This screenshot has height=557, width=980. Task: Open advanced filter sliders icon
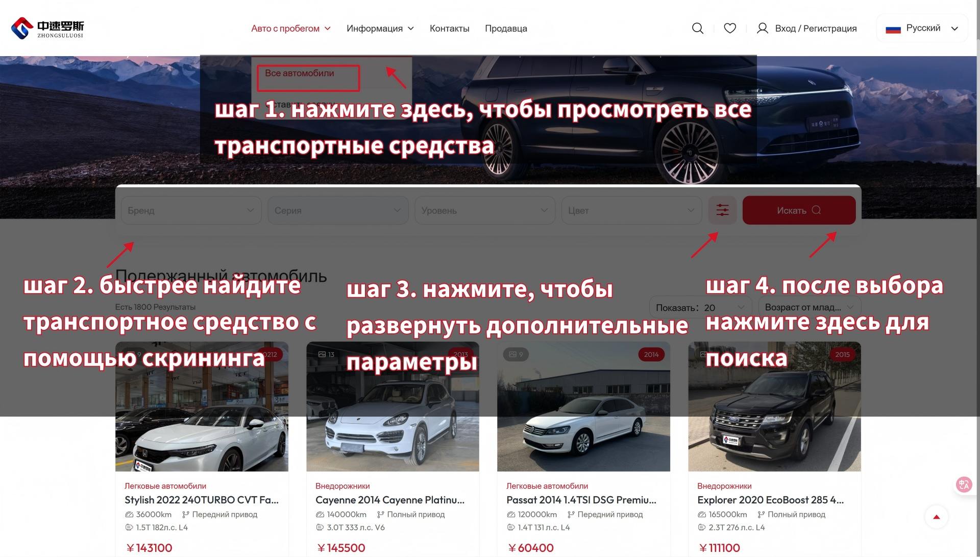tap(722, 210)
